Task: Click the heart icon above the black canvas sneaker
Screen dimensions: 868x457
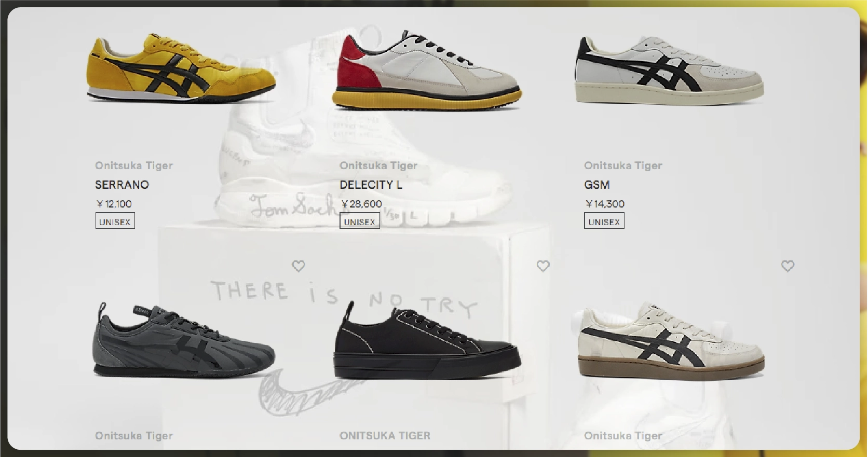Action: (x=543, y=266)
